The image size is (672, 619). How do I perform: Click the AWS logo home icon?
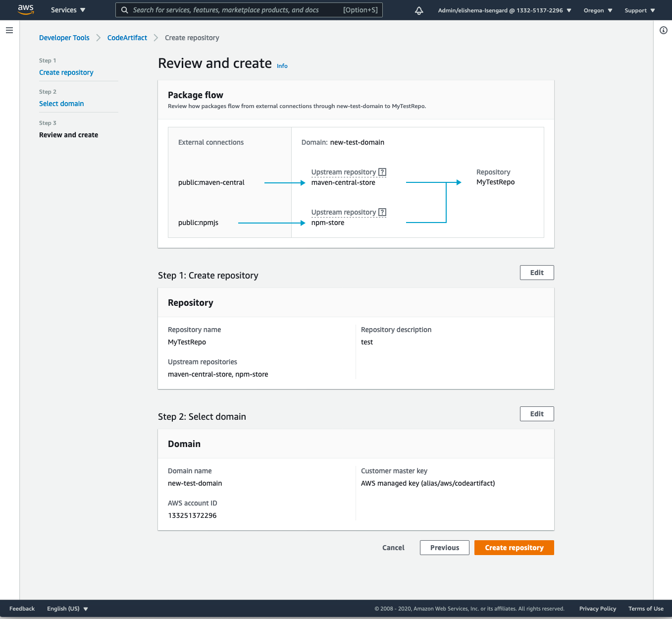(26, 9)
